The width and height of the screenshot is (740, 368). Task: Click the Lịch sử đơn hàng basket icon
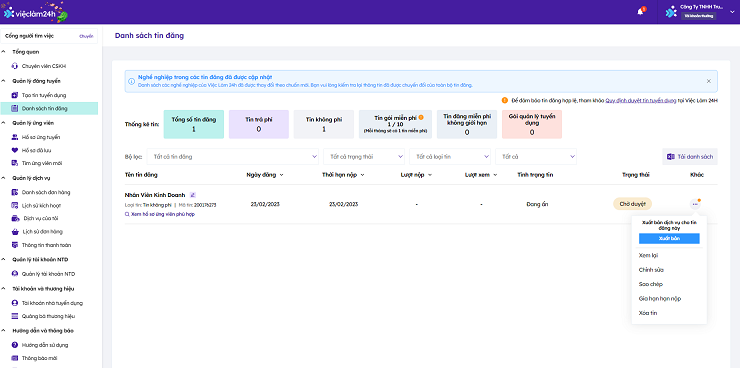[x=15, y=232]
